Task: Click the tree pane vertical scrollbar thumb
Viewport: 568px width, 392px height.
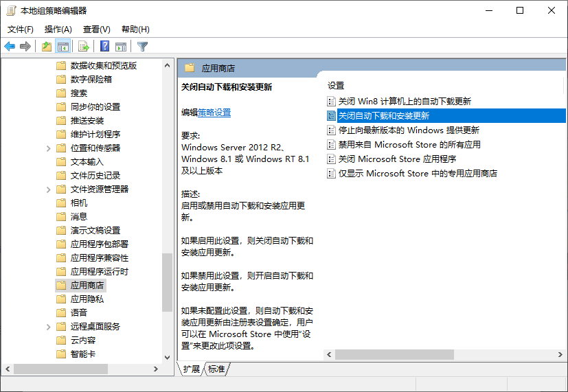Action: coord(167,282)
